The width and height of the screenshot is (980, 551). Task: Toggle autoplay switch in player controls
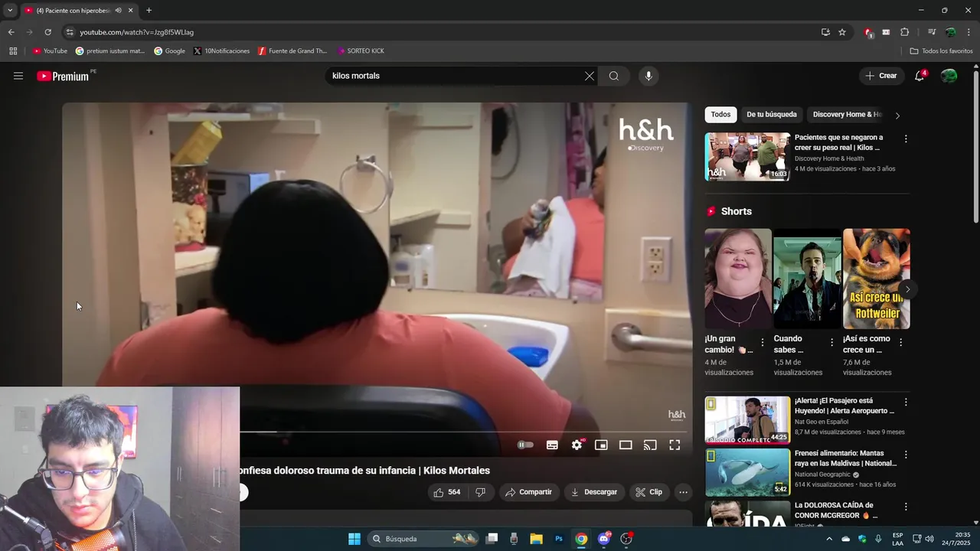[525, 445]
